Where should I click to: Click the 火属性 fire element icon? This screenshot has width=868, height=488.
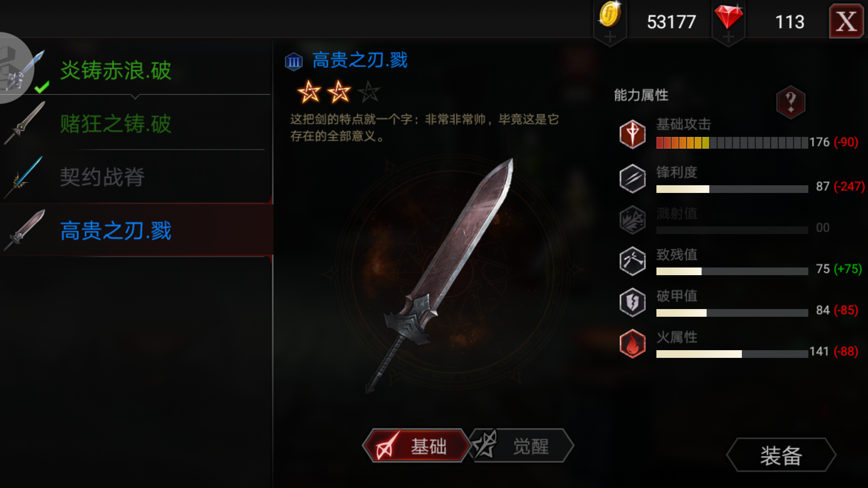[x=632, y=343]
